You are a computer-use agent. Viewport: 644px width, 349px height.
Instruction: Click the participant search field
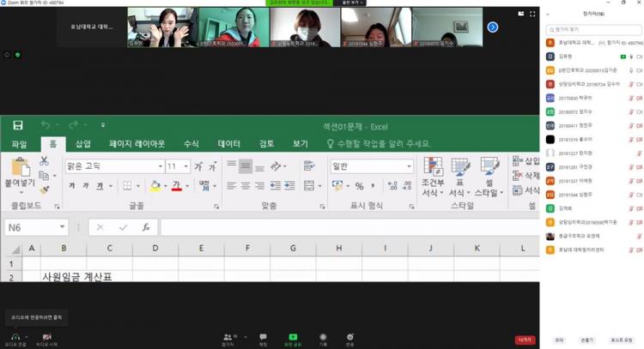coord(592,28)
